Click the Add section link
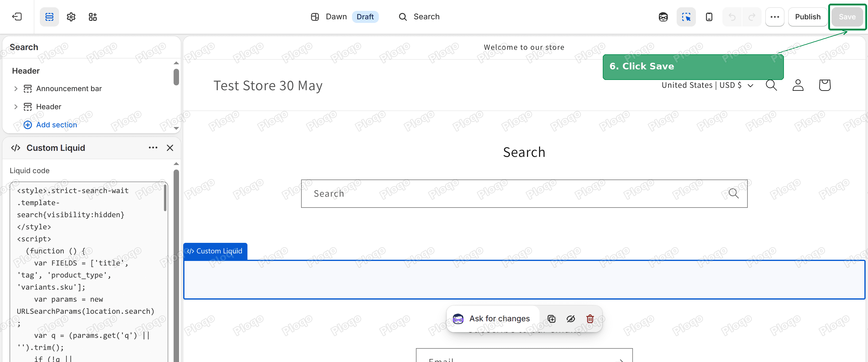Screen dimensions: 868x362 tap(56, 125)
